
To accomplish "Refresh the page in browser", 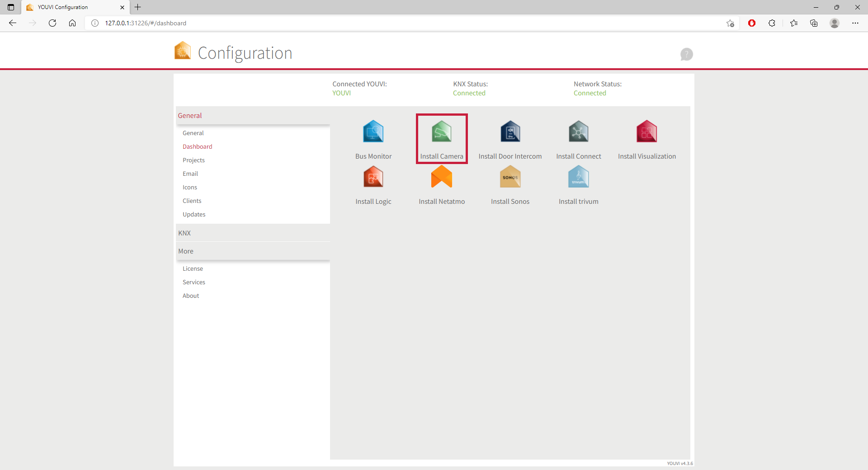I will [x=52, y=23].
